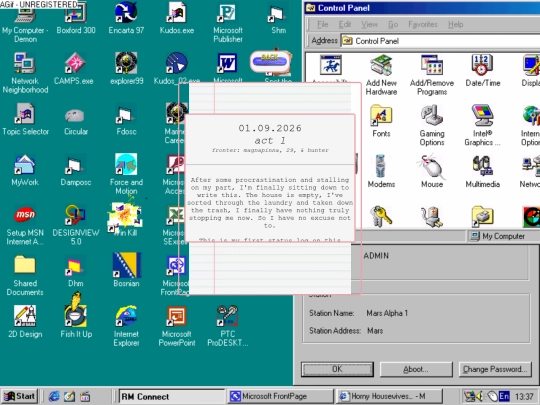The image size is (540, 405).
Task: Open Internet Explorer desktop shortcut
Action: tap(126, 325)
